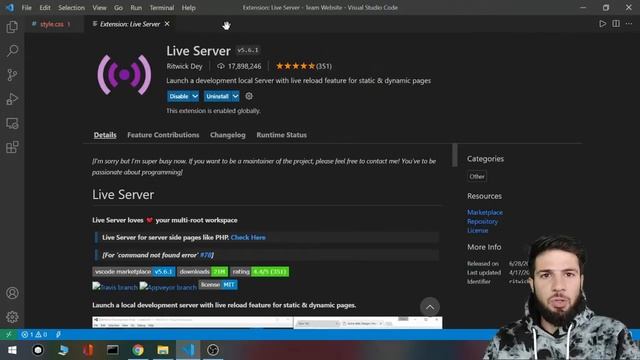This screenshot has width=640, height=360.
Task: Open the Repository resource link
Action: [482, 222]
